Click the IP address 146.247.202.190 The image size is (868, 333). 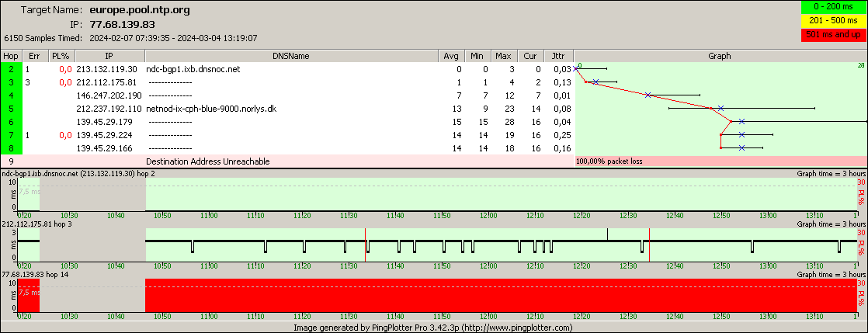click(109, 95)
